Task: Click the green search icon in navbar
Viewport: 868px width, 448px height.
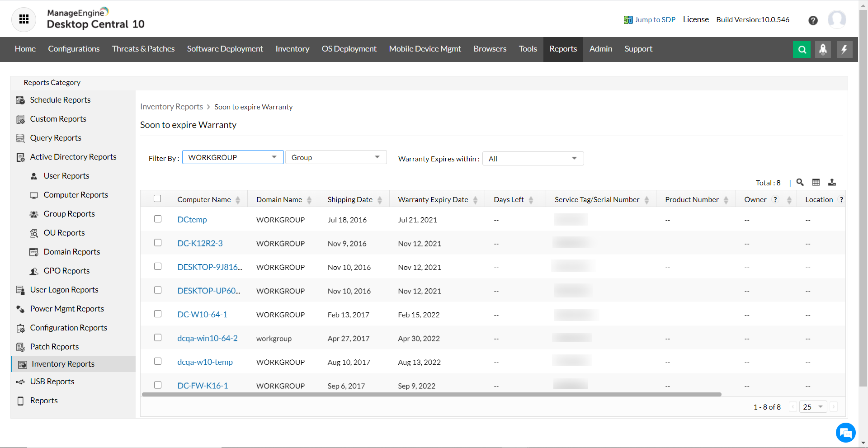Action: tap(802, 49)
